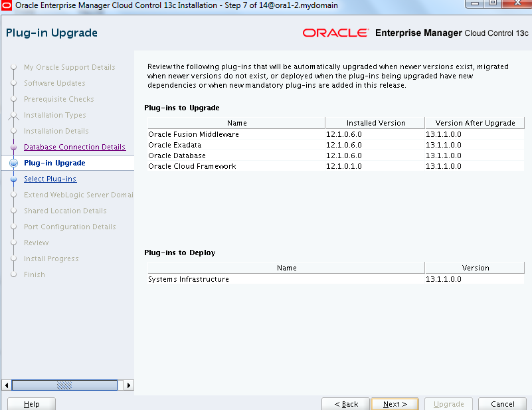Click the Select Plug-ins step bullet icon

click(13, 179)
